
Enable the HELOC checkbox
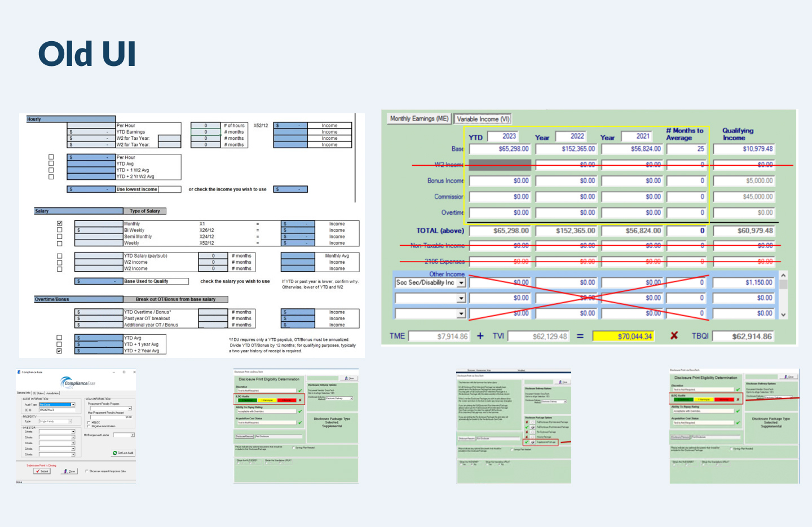(x=89, y=422)
